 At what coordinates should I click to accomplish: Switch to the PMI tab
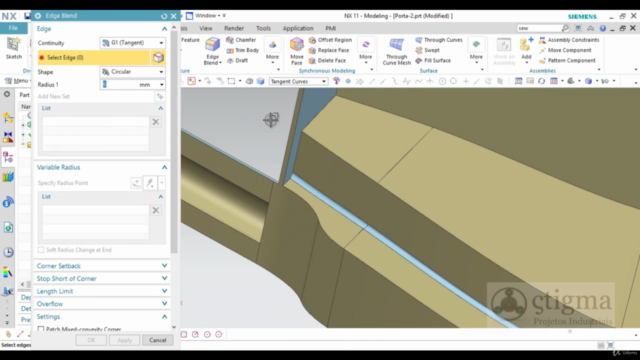pos(331,28)
